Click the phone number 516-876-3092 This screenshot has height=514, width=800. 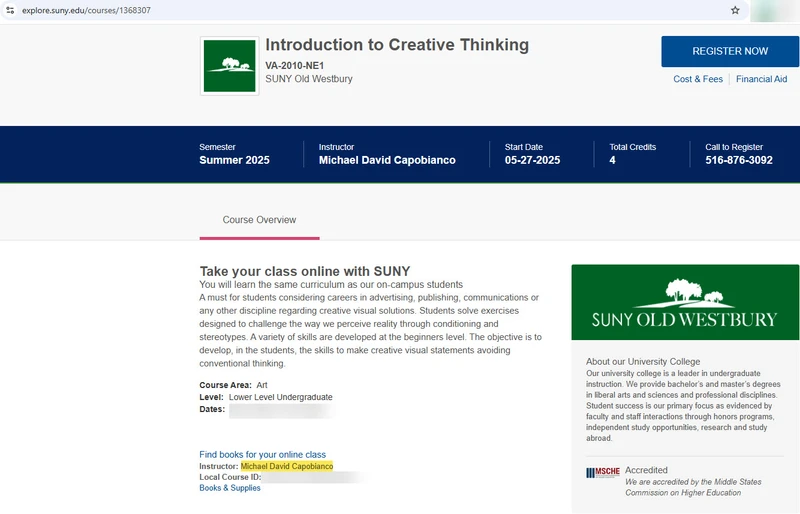click(739, 160)
